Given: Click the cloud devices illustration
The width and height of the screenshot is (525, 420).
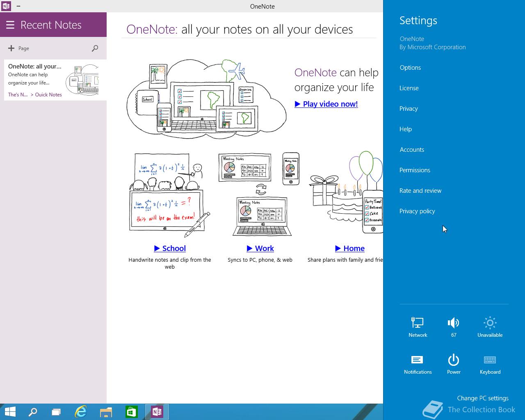Looking at the screenshot, I should point(206,98).
